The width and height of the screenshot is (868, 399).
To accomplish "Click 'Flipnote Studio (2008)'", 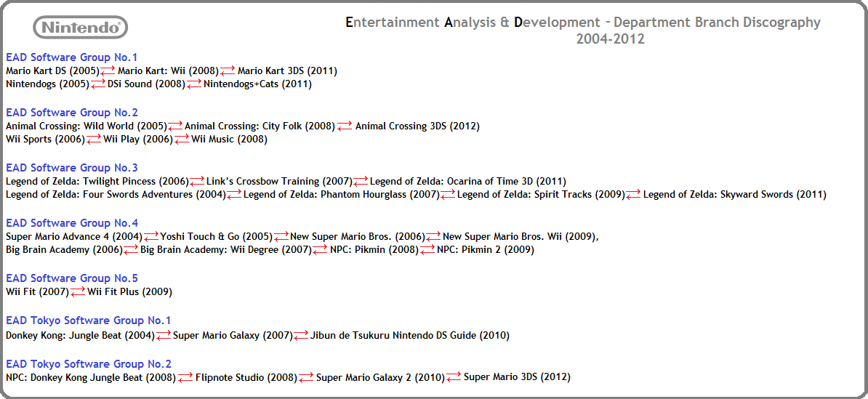I will click(x=246, y=377).
